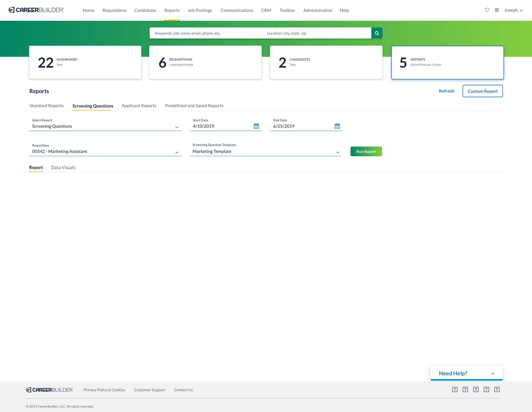Open the Applicant Reports tab
Image resolution: width=532 pixels, height=412 pixels.
(139, 106)
